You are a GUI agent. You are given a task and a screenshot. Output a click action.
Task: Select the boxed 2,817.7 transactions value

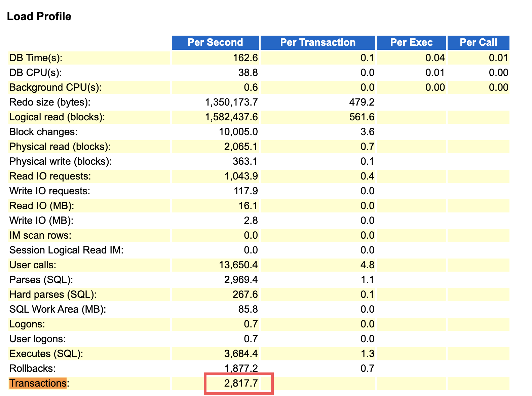(241, 383)
